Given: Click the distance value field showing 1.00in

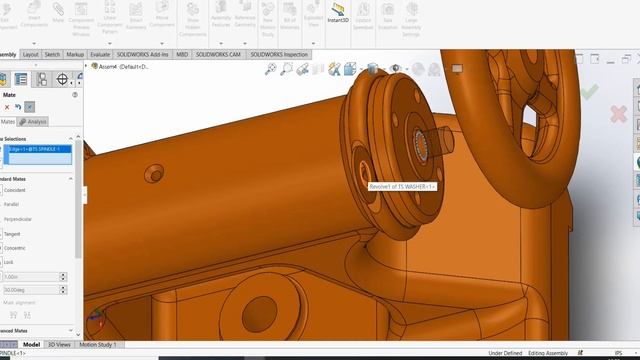Looking at the screenshot, I should [x=31, y=277].
